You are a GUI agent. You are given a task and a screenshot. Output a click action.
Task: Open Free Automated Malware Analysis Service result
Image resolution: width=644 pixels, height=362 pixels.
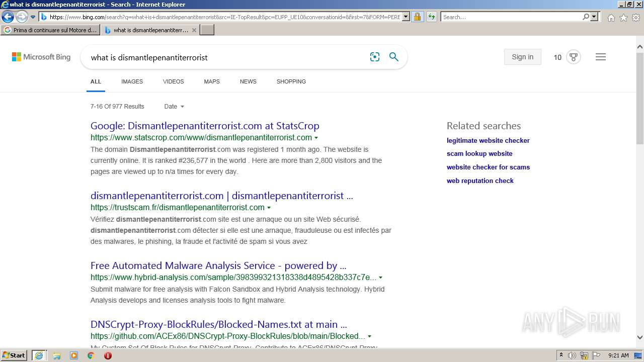coord(218,265)
